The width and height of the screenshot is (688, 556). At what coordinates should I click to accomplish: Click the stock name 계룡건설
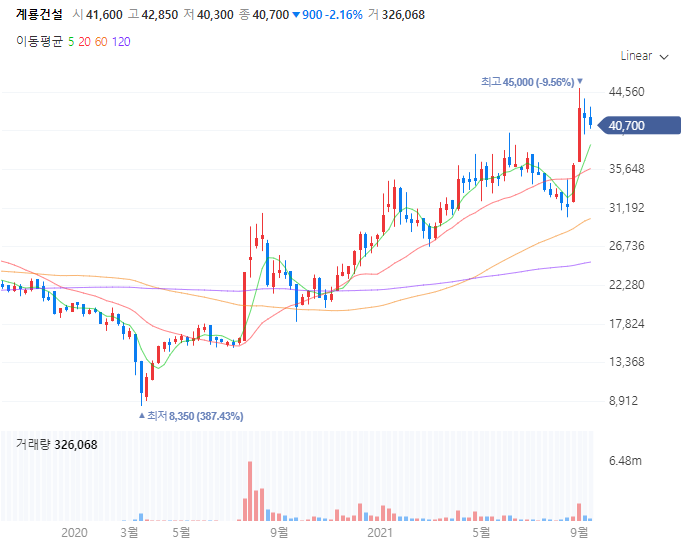tap(39, 14)
